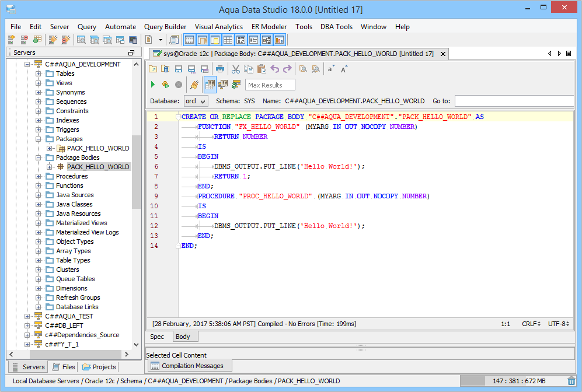Switch to the Projects panel tab
Image resolution: width=582 pixels, height=392 pixels.
click(x=99, y=367)
